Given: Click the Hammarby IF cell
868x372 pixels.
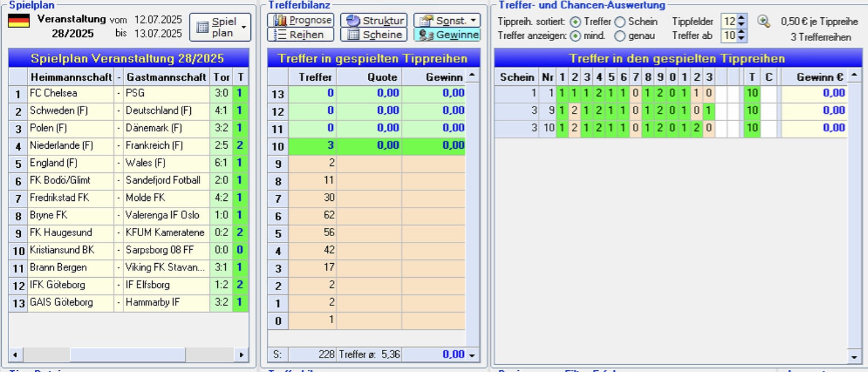Looking at the screenshot, I should (166, 302).
